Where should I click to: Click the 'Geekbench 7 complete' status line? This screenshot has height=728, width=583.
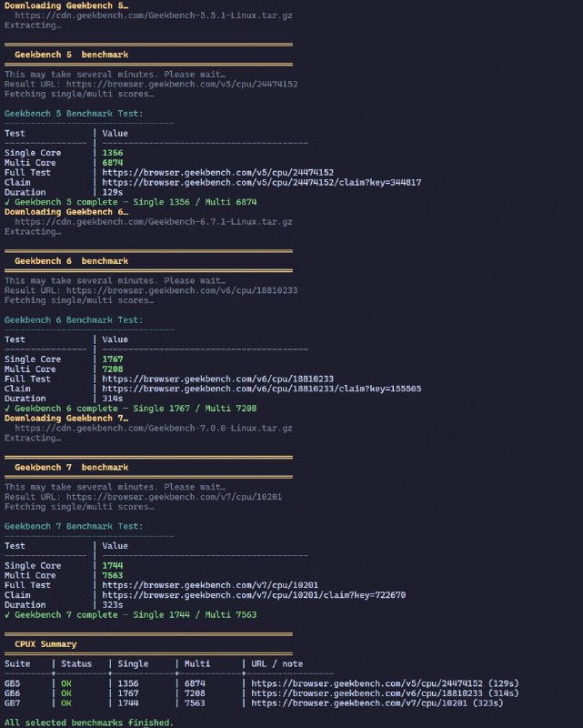coord(130,615)
